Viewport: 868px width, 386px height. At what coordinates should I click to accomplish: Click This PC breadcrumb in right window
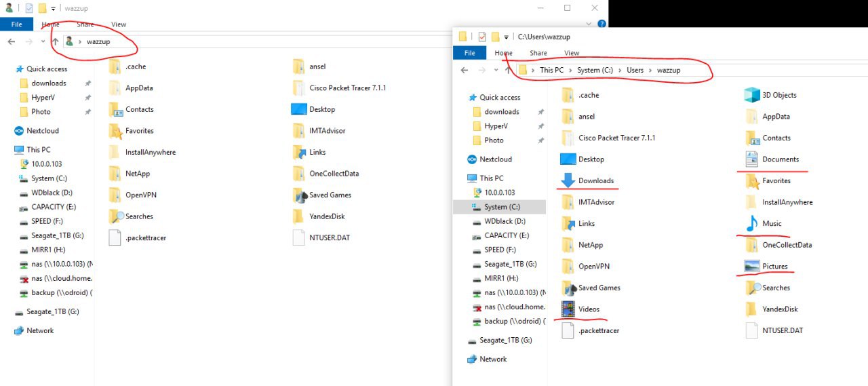(x=551, y=70)
